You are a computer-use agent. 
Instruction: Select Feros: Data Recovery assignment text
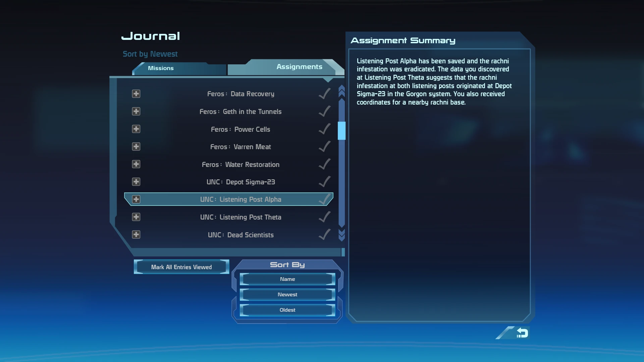pyautogui.click(x=240, y=94)
